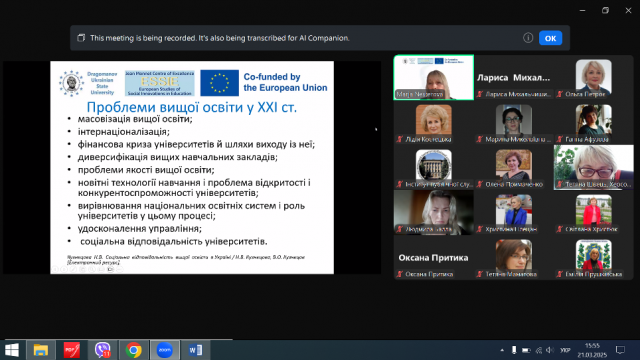Click the recording banner's left-side icon
Viewport: 640px width, 360px height.
click(x=81, y=38)
